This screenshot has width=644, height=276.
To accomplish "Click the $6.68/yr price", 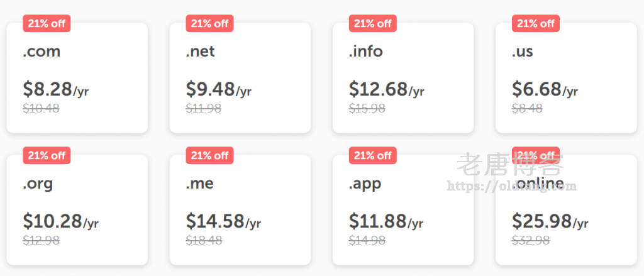I will pyautogui.click(x=545, y=90).
